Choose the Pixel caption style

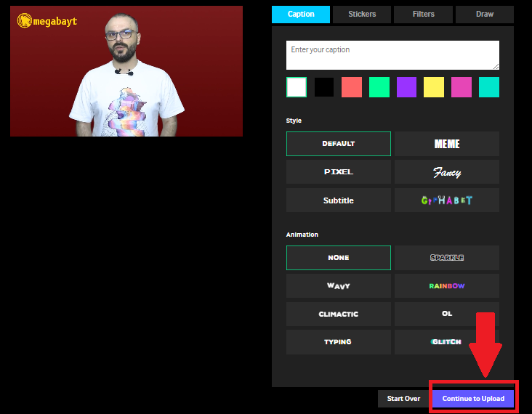point(339,172)
